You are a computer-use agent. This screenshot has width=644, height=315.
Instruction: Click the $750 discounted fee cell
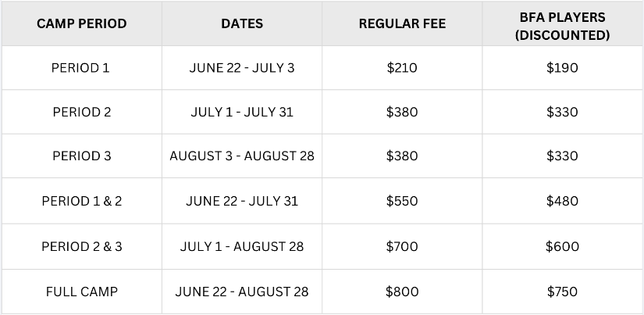click(x=562, y=292)
